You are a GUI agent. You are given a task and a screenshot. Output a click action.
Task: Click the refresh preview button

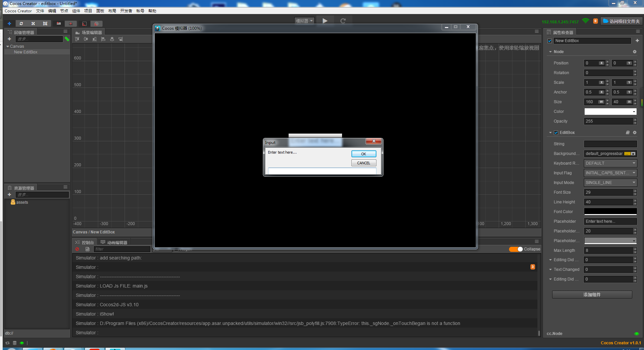point(343,21)
